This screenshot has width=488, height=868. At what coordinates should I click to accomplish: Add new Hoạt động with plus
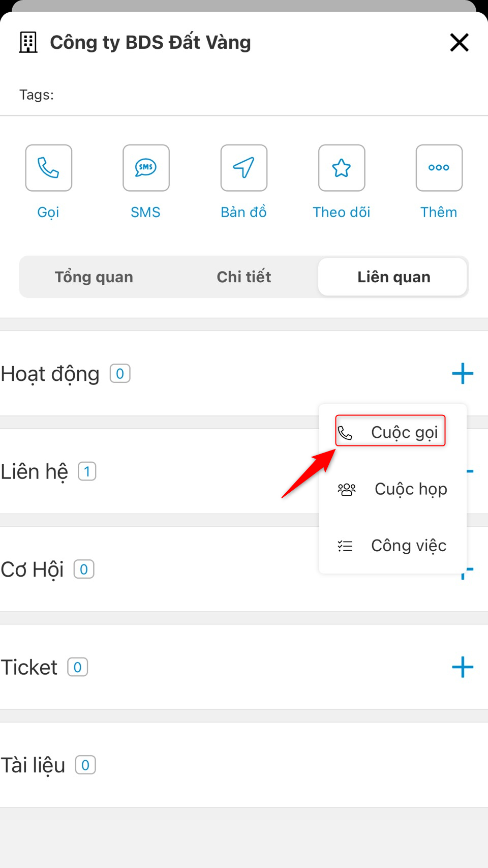463,374
